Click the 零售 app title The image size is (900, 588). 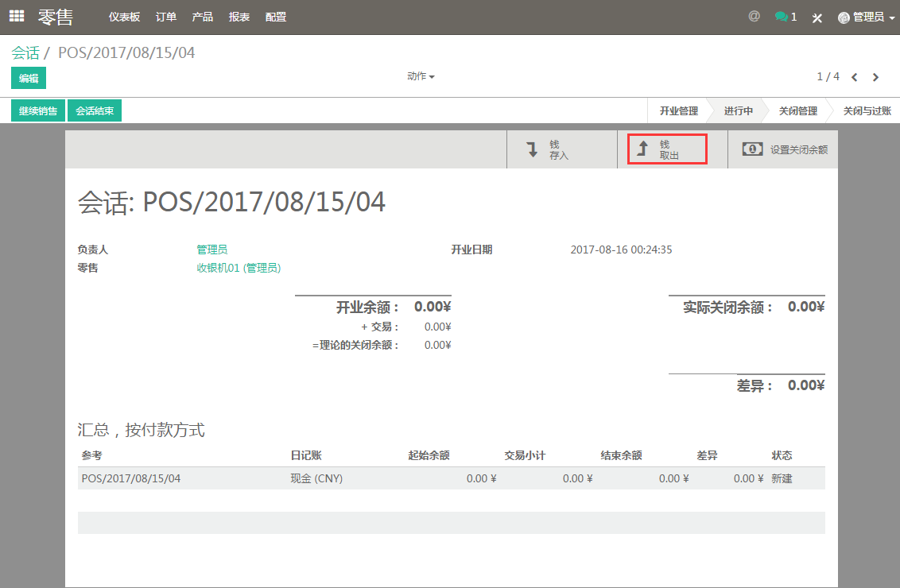click(x=56, y=17)
